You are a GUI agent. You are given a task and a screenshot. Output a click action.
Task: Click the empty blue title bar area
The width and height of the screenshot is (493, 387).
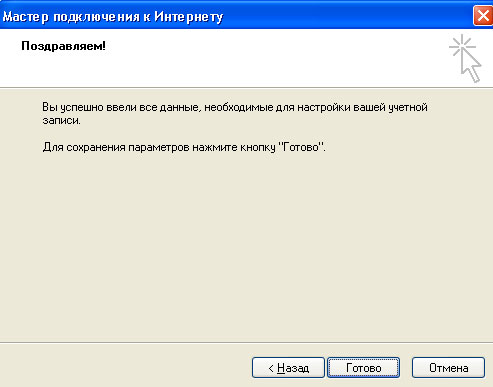point(347,16)
